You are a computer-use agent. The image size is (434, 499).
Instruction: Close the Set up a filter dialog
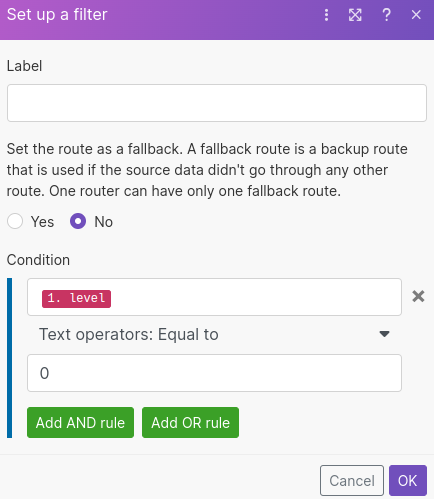416,15
